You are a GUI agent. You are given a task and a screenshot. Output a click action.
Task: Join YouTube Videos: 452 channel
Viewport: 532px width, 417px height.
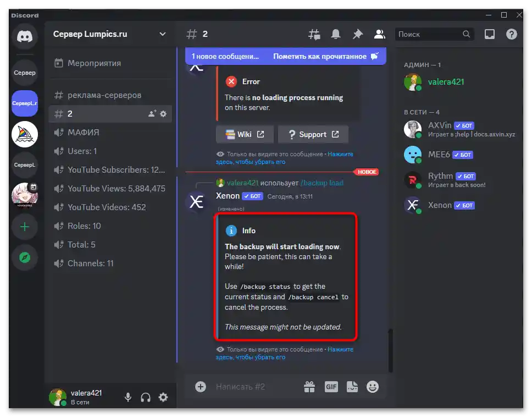pos(110,207)
